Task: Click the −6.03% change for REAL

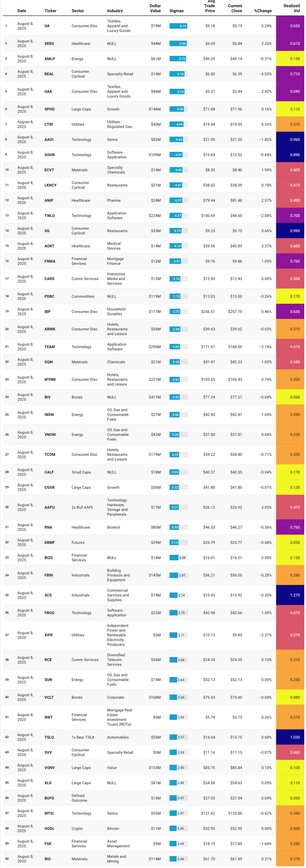Action: pyautogui.click(x=265, y=74)
